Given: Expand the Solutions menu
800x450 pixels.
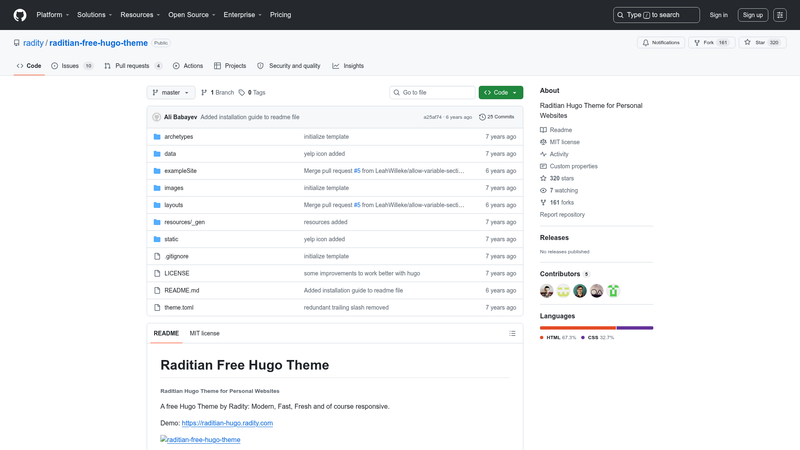Looking at the screenshot, I should pos(94,15).
